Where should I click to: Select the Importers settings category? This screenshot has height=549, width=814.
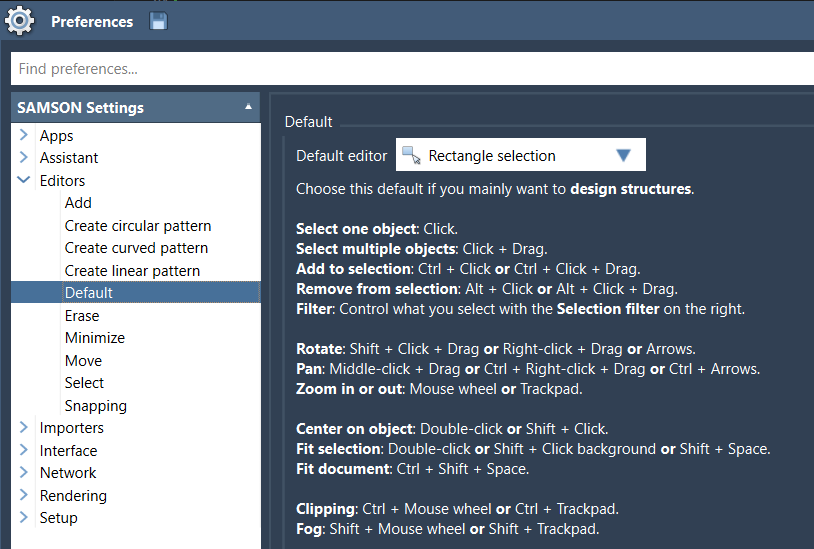point(72,428)
